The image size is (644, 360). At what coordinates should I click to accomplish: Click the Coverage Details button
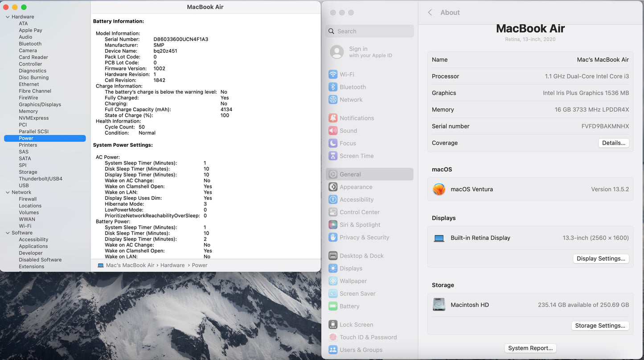pos(613,143)
